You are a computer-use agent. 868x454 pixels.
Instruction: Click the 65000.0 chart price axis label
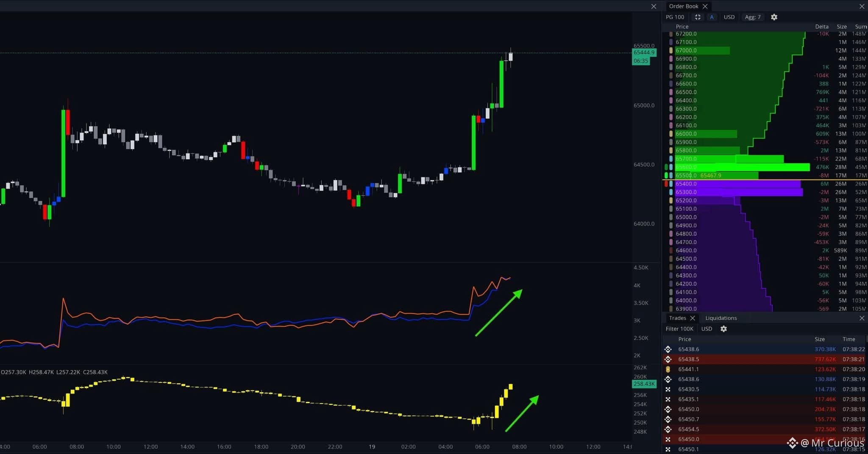tap(644, 105)
